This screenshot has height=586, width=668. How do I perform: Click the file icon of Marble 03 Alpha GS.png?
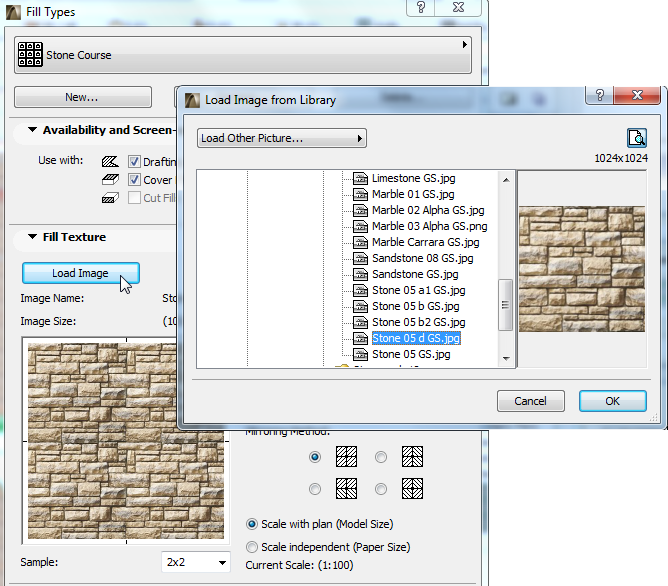pos(360,226)
